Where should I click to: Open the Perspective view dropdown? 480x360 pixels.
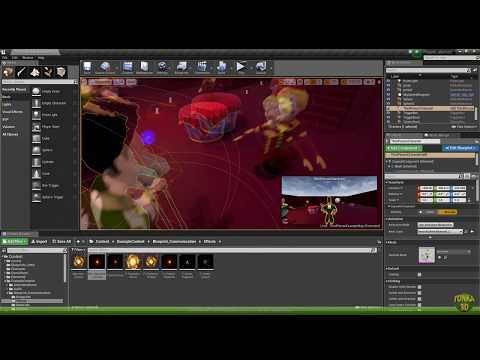[100, 82]
